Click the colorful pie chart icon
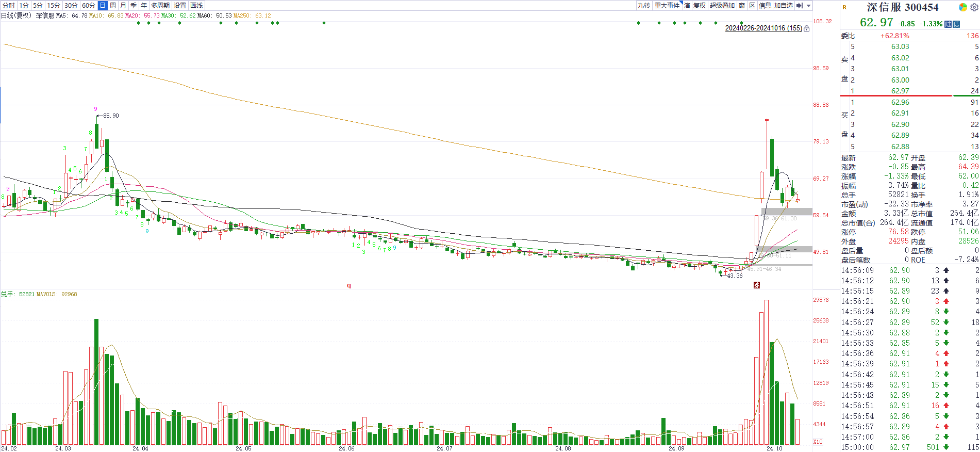This screenshot has height=452, width=980. pyautogui.click(x=962, y=7)
